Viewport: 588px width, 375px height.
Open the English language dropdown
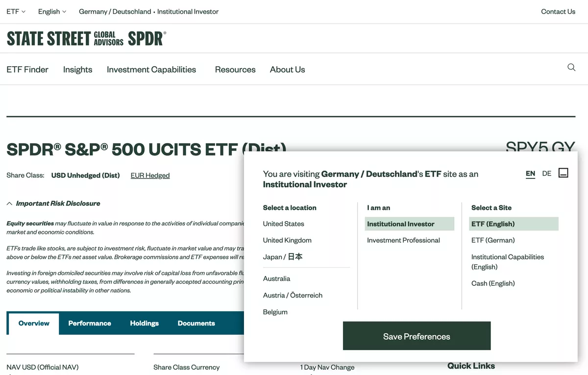(x=52, y=11)
